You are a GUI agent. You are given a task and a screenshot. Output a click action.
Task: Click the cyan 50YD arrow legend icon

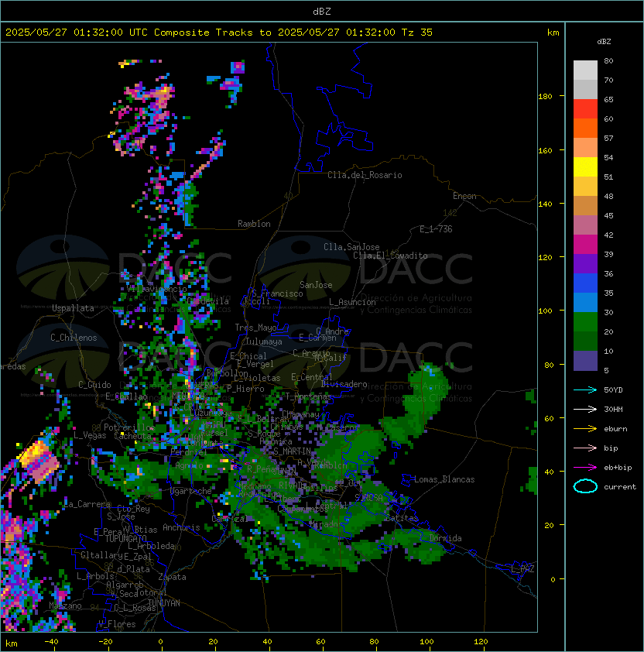point(585,389)
